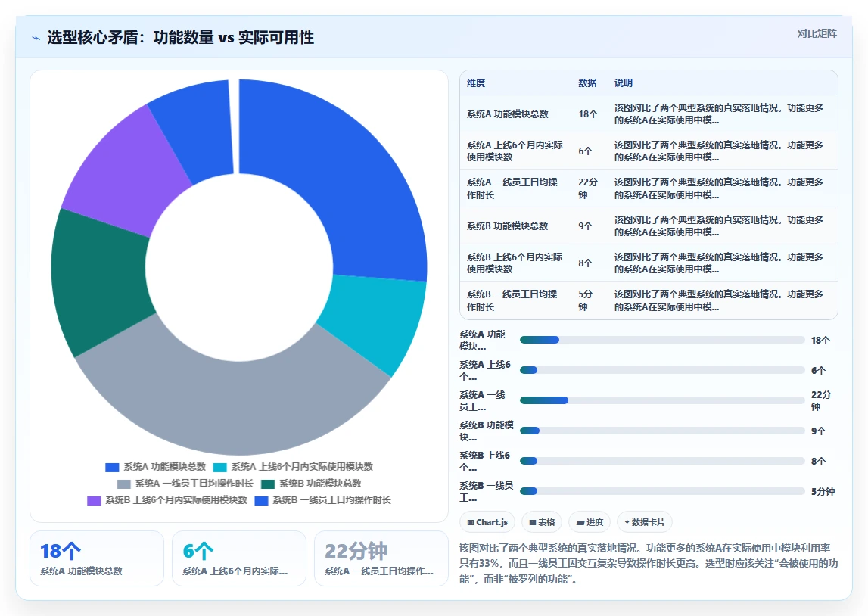Click the 22分钟 progress bar
This screenshot has width=868, height=616.
(x=662, y=400)
